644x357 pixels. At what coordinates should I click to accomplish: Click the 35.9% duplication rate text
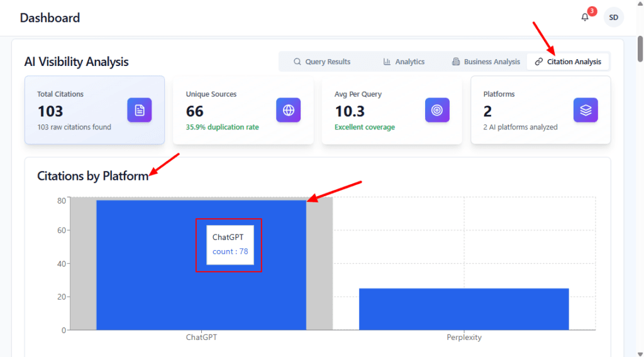tap(222, 127)
